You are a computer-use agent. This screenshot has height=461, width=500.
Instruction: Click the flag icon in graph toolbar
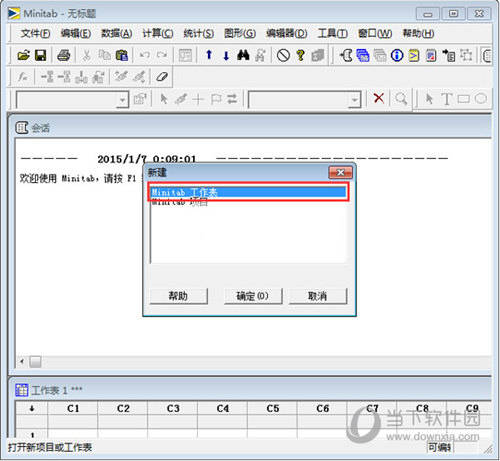pos(216,99)
